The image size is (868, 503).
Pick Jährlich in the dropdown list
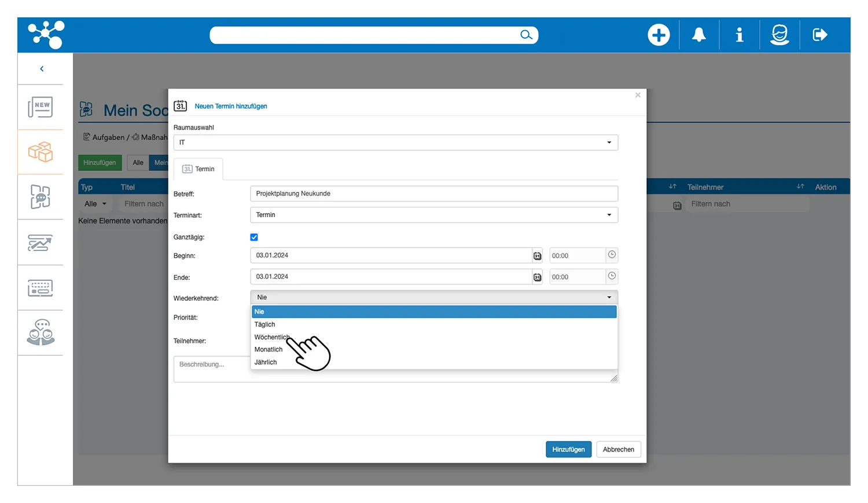tap(266, 363)
